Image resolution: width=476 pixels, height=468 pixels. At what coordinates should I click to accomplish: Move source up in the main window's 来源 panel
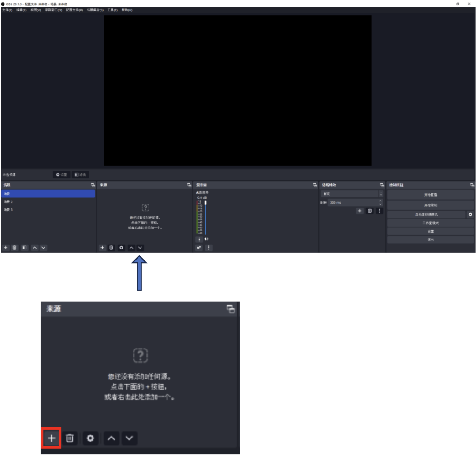coord(131,248)
